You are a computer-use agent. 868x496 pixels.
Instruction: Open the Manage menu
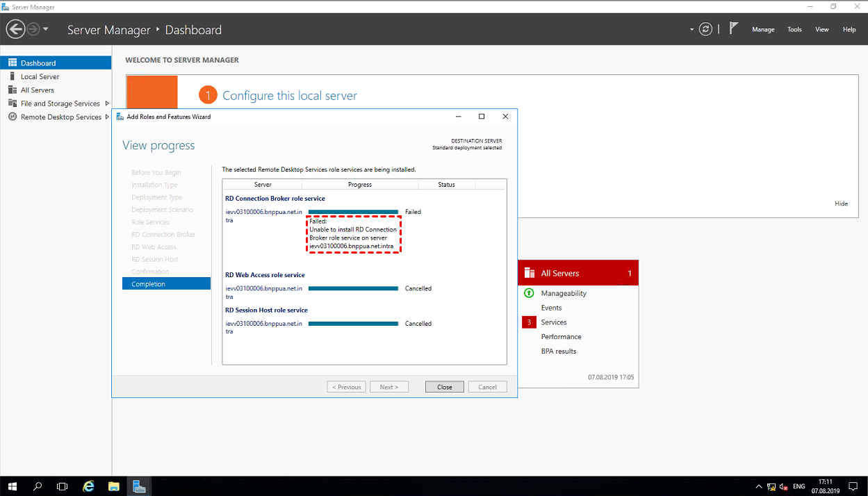click(x=762, y=29)
